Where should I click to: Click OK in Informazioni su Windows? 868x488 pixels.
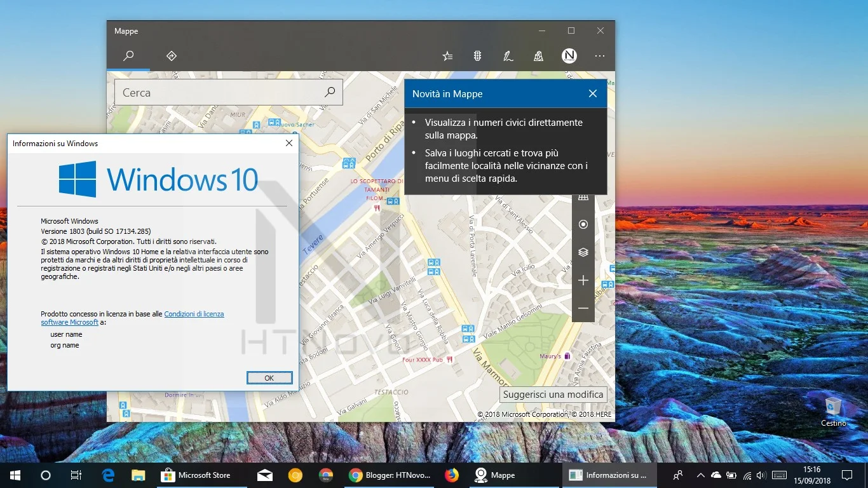[269, 378]
